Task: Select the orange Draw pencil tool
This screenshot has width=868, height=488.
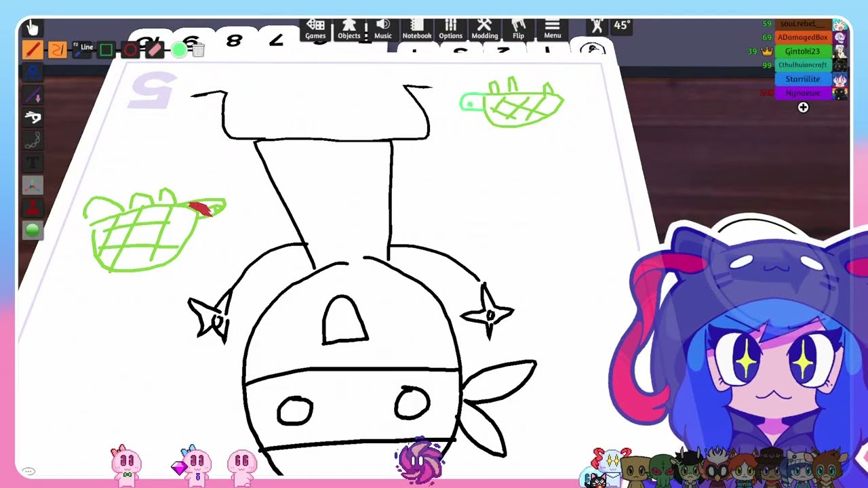Action: pos(33,49)
